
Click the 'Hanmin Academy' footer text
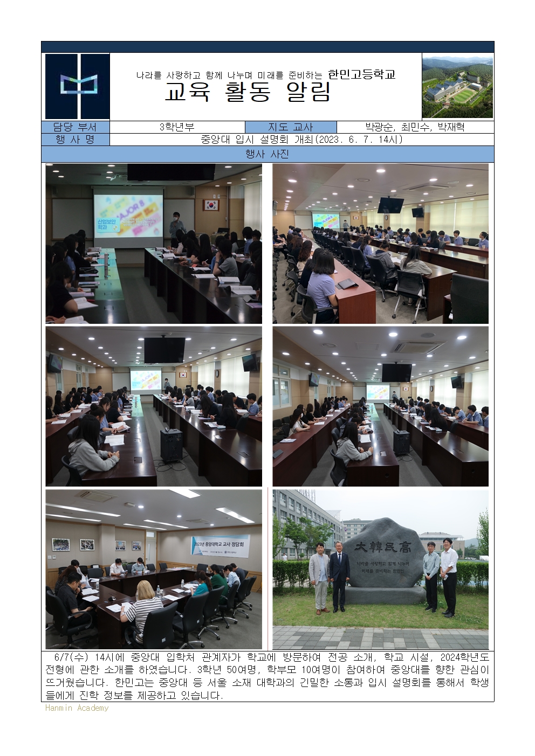77,708
